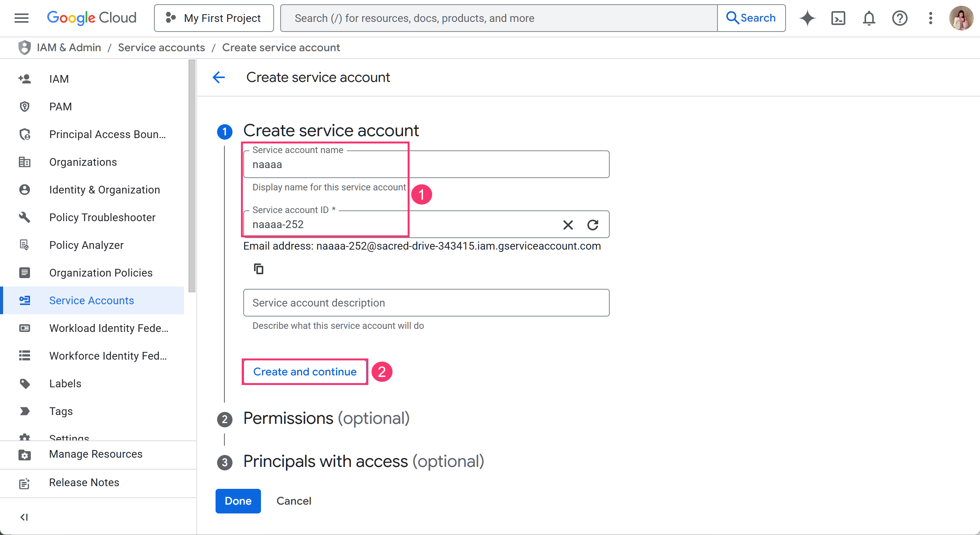Viewport: 980px width, 535px height.
Task: Open the main navigation hamburger menu
Action: click(22, 18)
